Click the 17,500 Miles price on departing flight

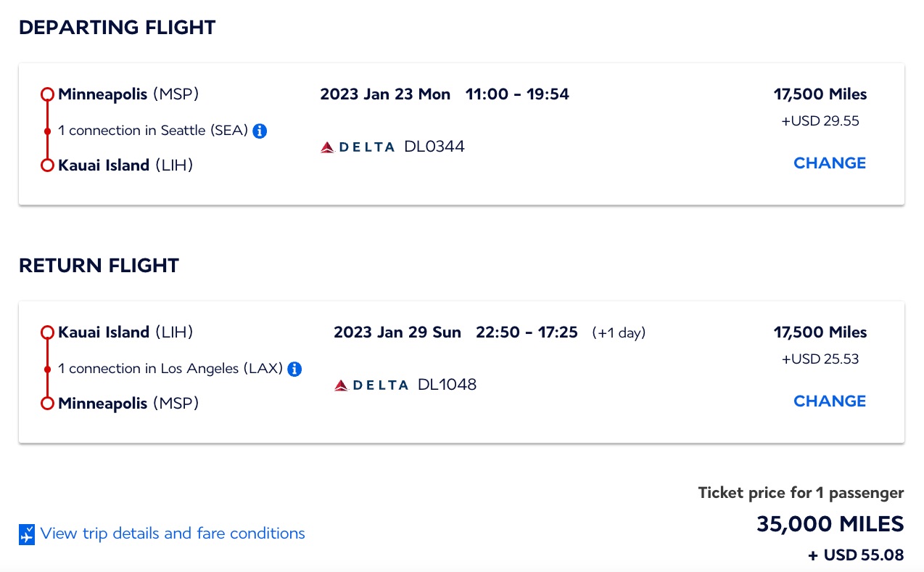tap(819, 94)
